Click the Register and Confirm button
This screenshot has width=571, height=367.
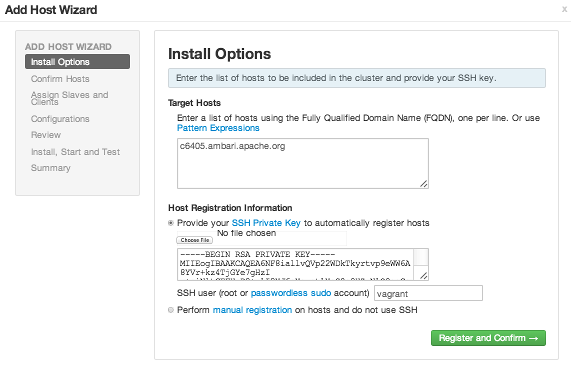488,338
